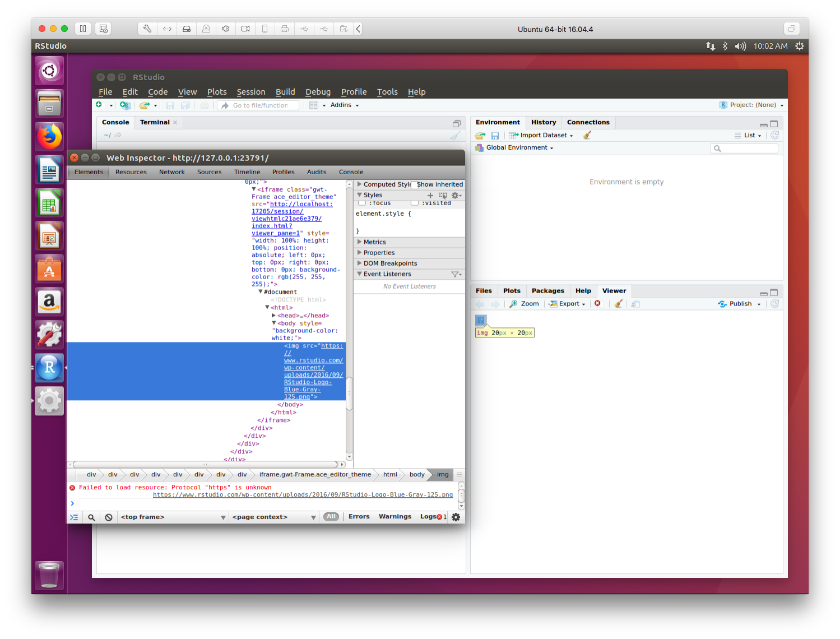Enable the :focus pseudo-class checkbox
This screenshot has width=840, height=639.
tap(362, 203)
